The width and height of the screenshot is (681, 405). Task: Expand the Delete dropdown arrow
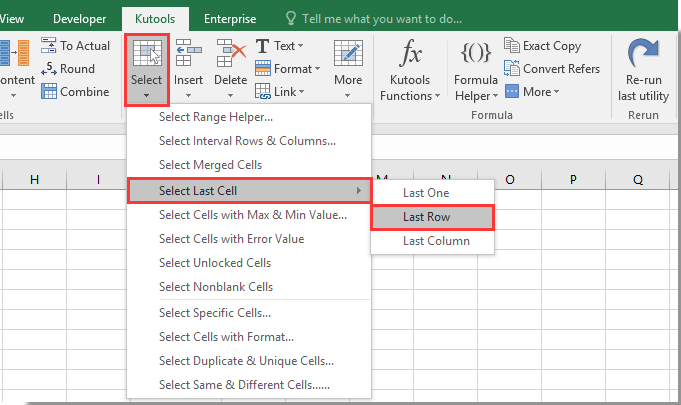click(231, 95)
